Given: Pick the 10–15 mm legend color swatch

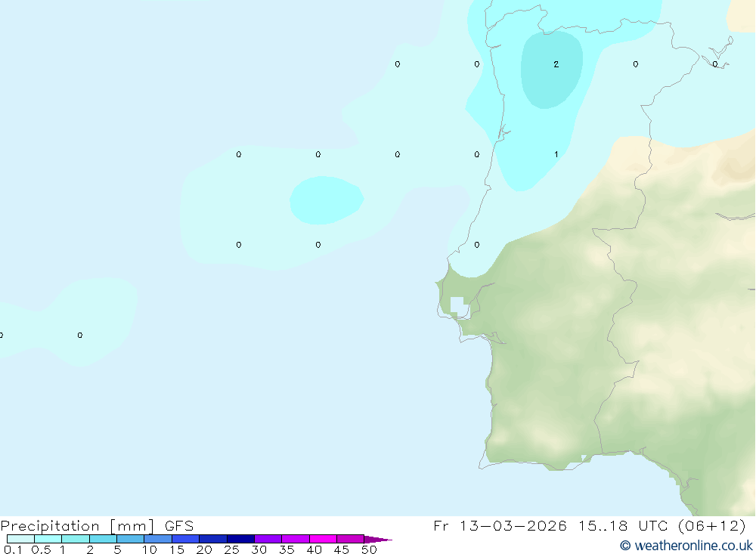Looking at the screenshot, I should point(158,539).
